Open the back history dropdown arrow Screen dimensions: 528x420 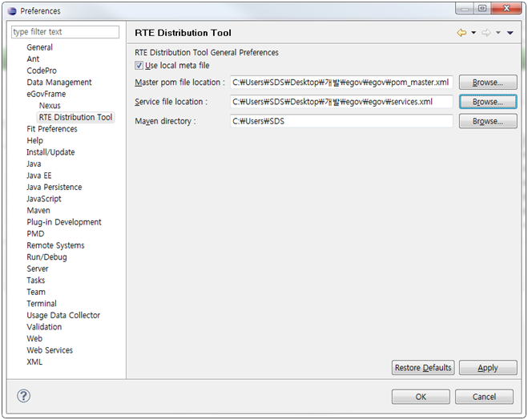474,33
